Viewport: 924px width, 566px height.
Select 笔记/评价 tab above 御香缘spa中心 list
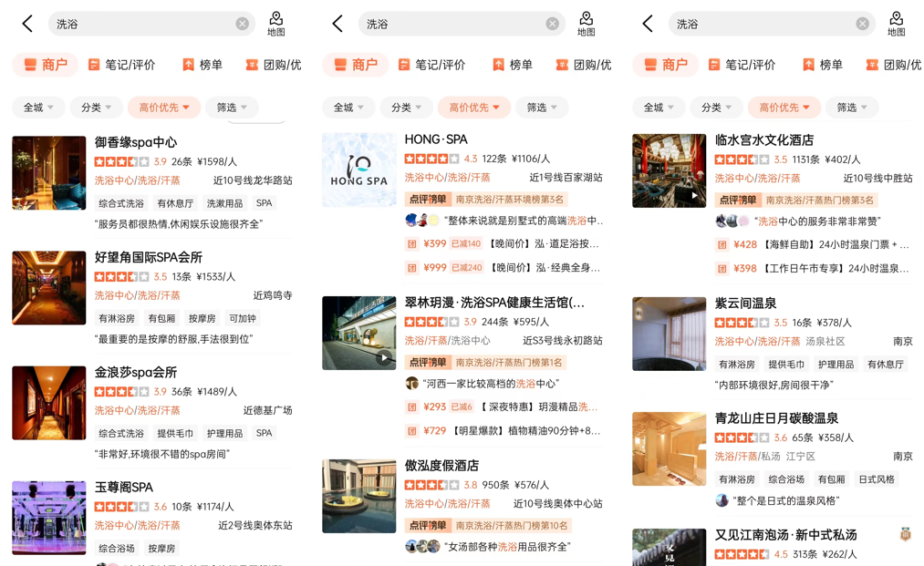tap(121, 65)
